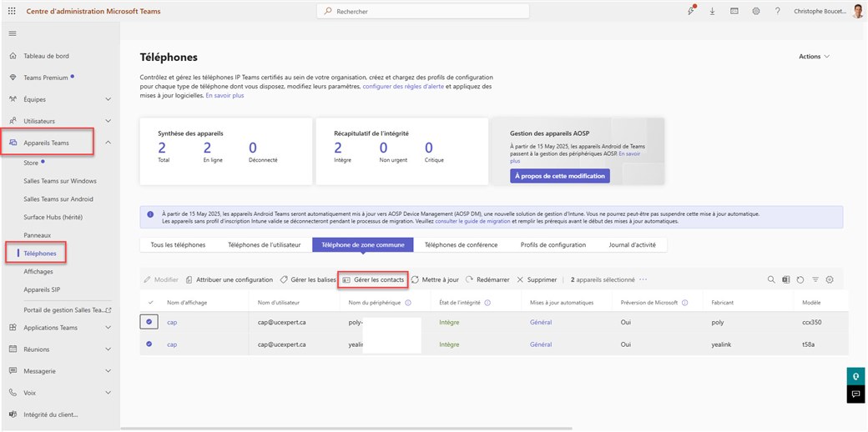
Task: Collapse the hamburger navigation menu
Action: (x=13, y=33)
